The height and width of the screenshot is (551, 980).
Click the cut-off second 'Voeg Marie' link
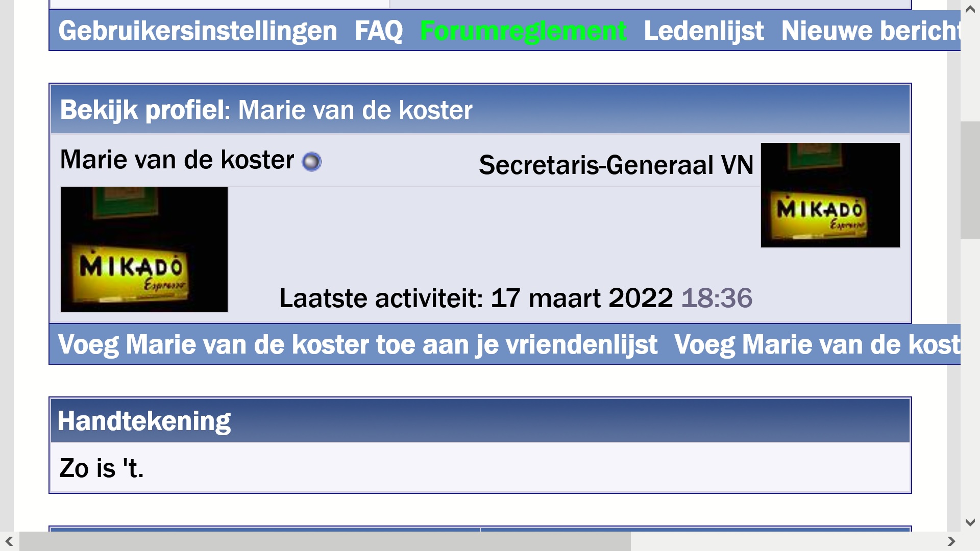pyautogui.click(x=817, y=344)
